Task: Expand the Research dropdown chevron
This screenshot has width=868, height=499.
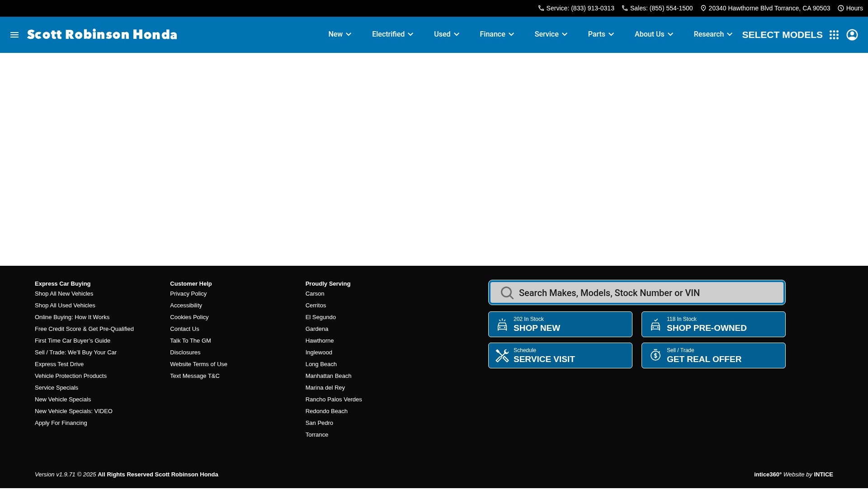Action: click(x=730, y=34)
